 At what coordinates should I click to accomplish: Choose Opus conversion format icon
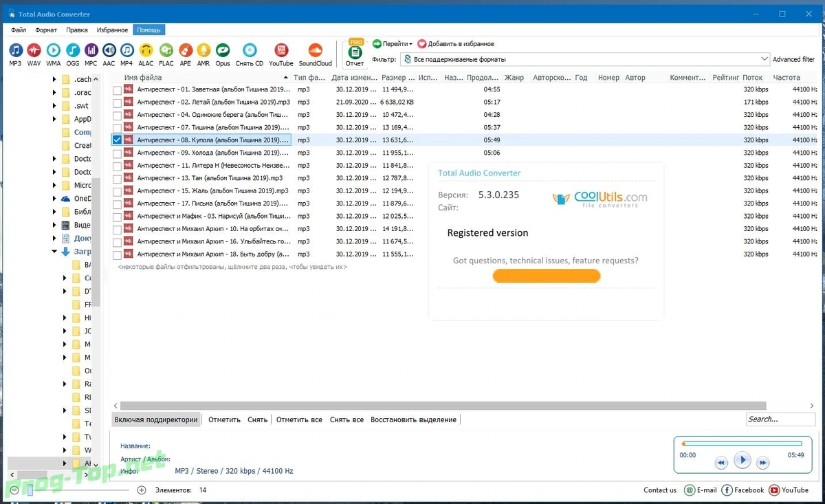point(222,50)
